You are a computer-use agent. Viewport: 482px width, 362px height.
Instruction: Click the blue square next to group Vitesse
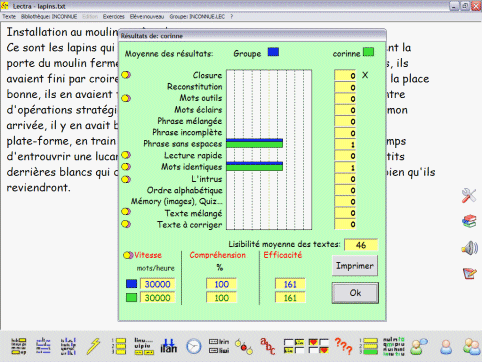pos(132,284)
